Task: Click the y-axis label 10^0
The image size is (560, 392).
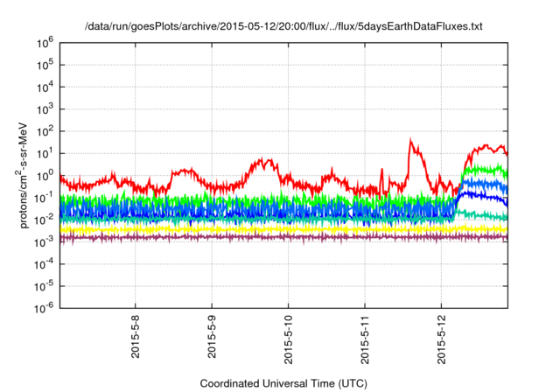Action: point(45,176)
